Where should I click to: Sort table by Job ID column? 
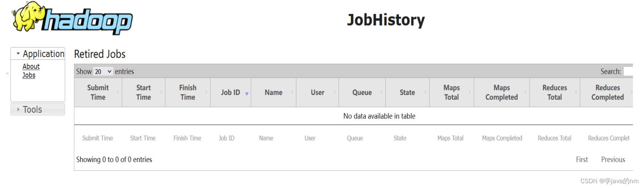point(231,92)
